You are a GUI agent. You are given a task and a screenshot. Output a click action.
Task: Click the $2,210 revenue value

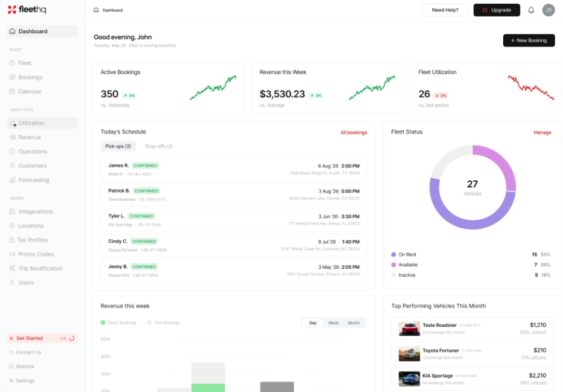537,376
